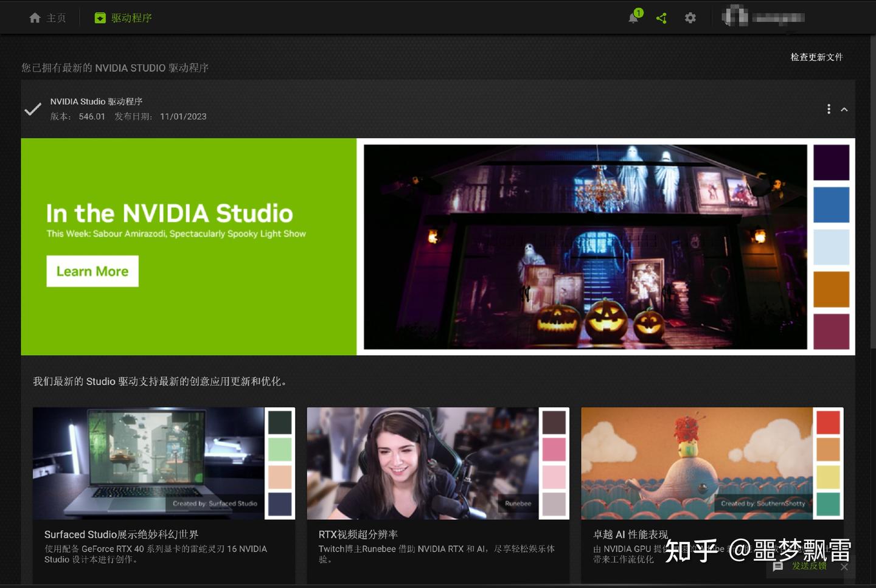Open the settings gear
Screen dimensions: 876x588
pos(690,18)
